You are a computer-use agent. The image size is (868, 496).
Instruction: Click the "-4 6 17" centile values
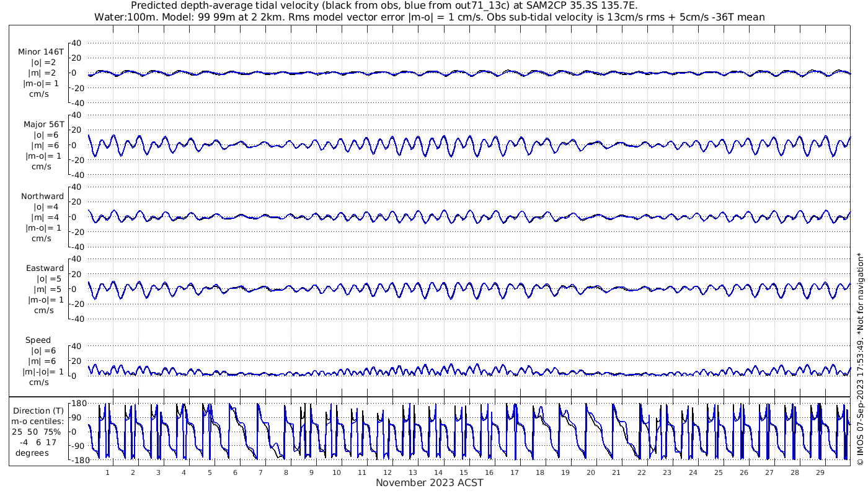click(38, 442)
